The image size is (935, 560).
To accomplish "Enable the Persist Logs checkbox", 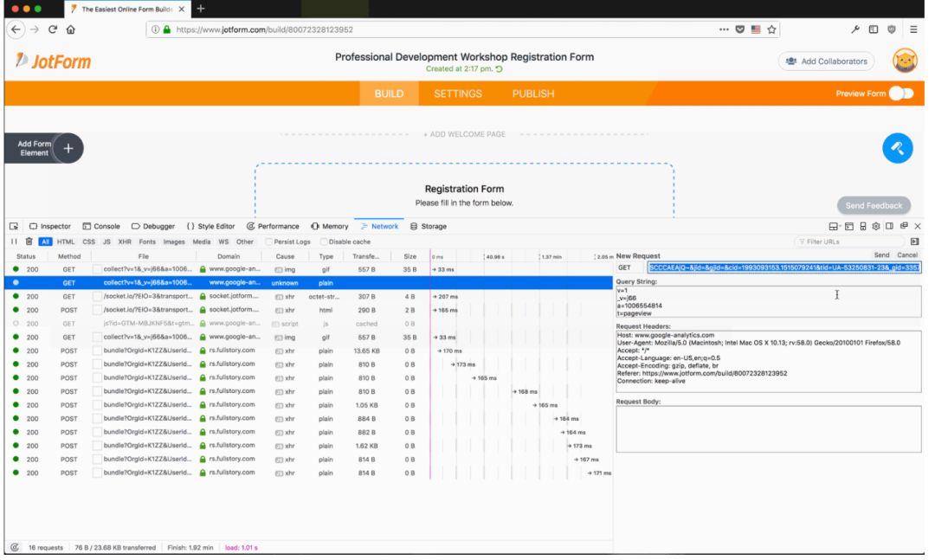I will [269, 241].
